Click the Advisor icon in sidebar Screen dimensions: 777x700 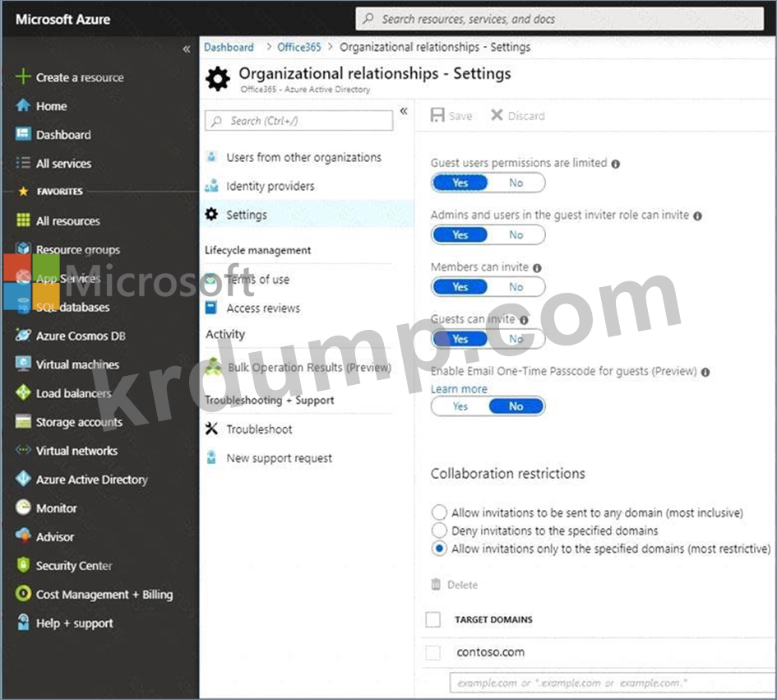tap(22, 537)
